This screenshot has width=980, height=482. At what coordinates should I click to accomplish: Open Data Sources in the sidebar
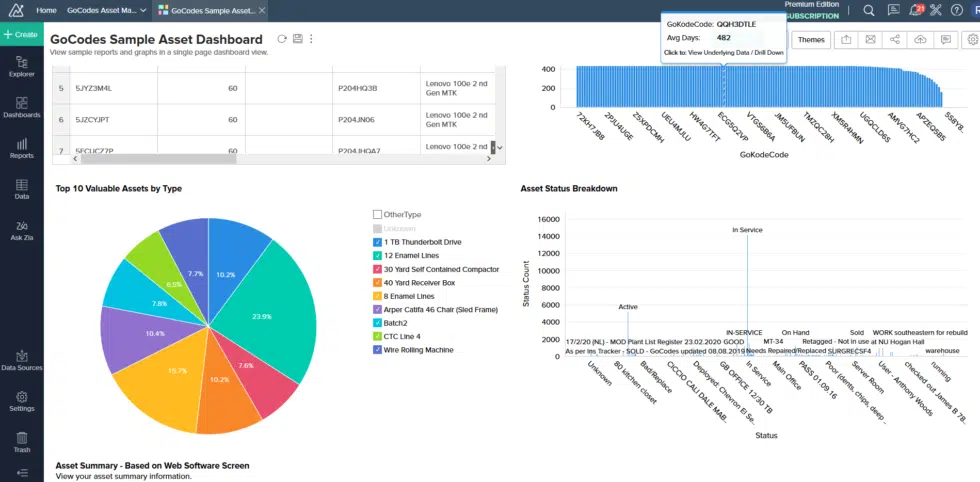click(x=21, y=360)
